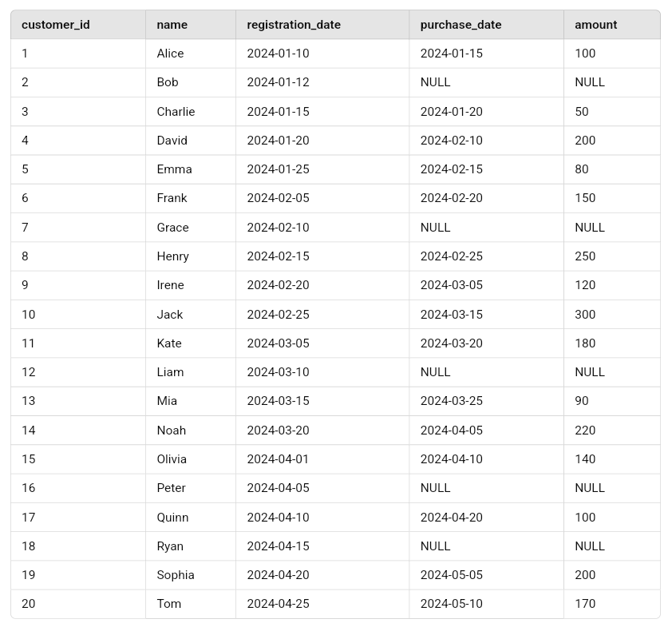Select Charlie's name cell
The image size is (672, 627).
[176, 112]
